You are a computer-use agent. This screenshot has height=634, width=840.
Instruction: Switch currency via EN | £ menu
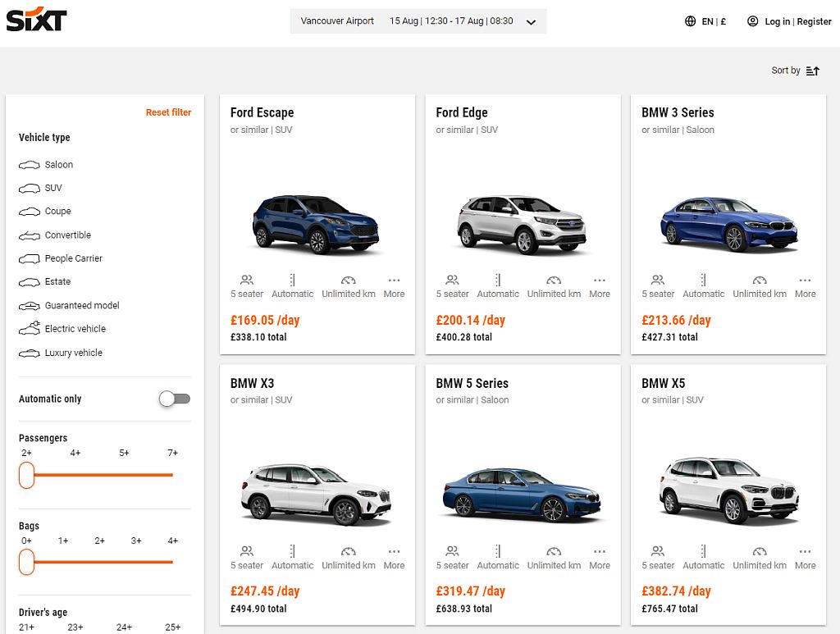(x=713, y=21)
